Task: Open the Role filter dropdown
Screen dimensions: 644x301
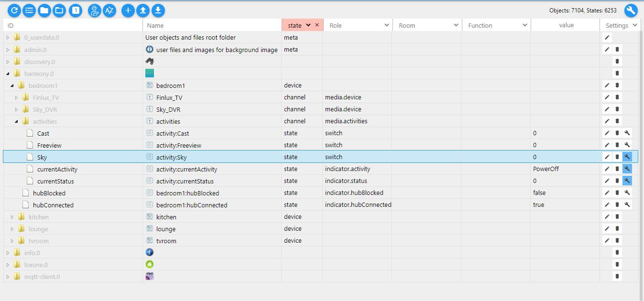Action: (386, 25)
